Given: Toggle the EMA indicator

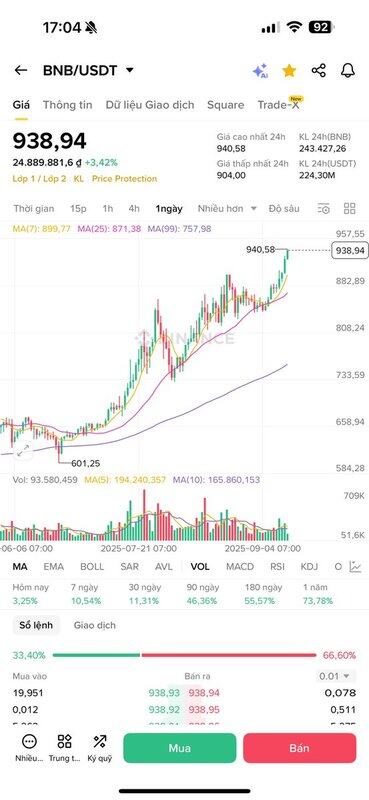Looking at the screenshot, I should [x=54, y=567].
